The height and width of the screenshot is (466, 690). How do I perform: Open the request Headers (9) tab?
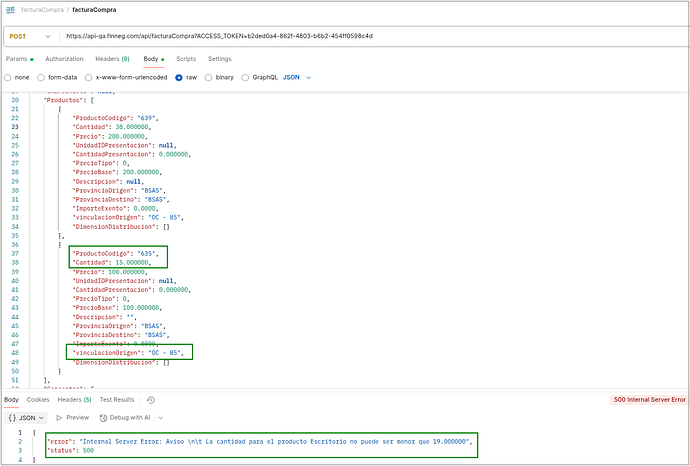pyautogui.click(x=111, y=59)
